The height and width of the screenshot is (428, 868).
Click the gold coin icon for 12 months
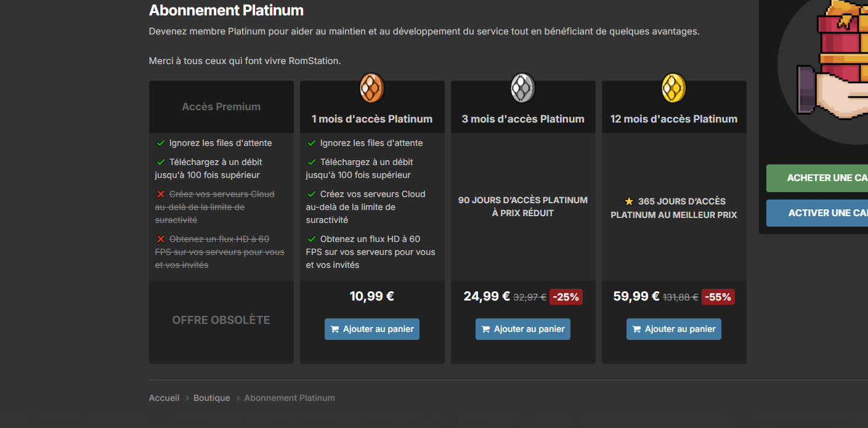[x=674, y=88]
